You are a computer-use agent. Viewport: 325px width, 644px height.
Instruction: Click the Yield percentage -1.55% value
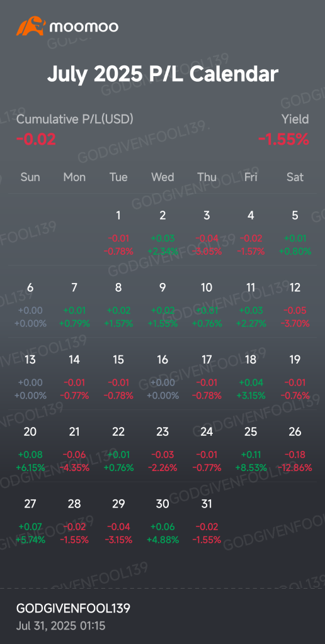(x=283, y=140)
